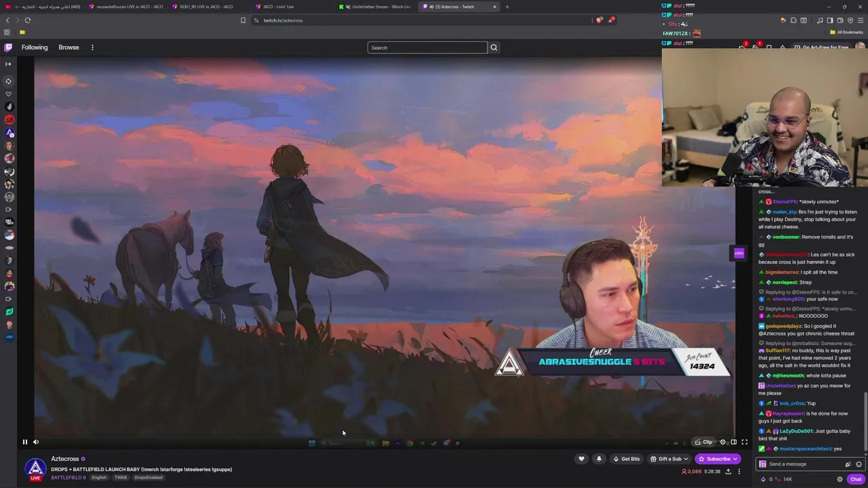Open the Brave VPN shield icon
The image size is (868, 488).
(850, 20)
